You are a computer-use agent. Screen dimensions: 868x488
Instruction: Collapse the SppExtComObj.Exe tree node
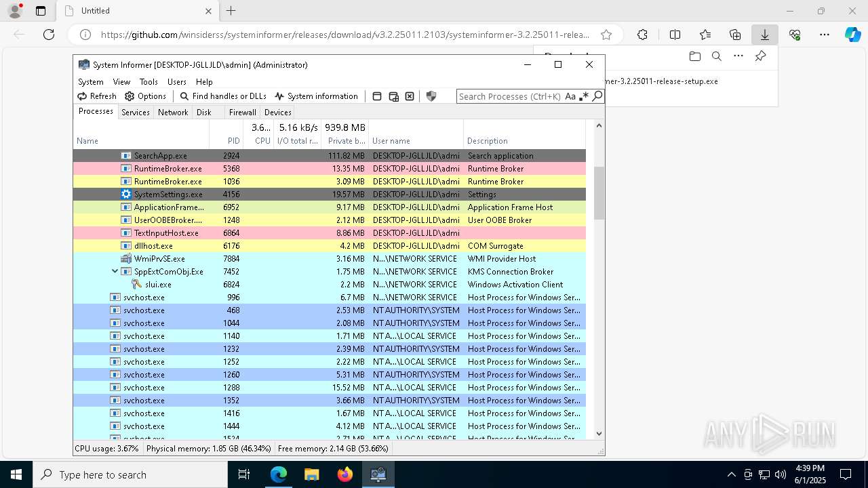(x=115, y=271)
